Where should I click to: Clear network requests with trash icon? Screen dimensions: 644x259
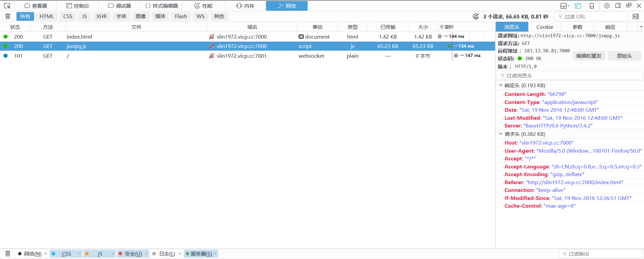(x=8, y=16)
